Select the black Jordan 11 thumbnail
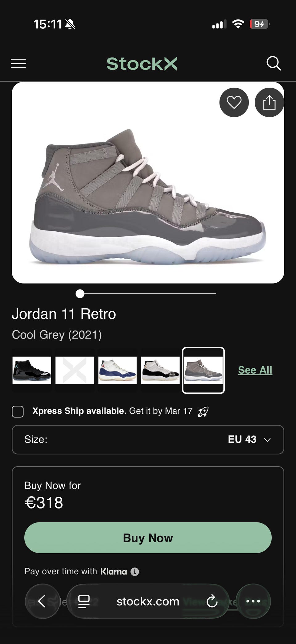 (32, 370)
